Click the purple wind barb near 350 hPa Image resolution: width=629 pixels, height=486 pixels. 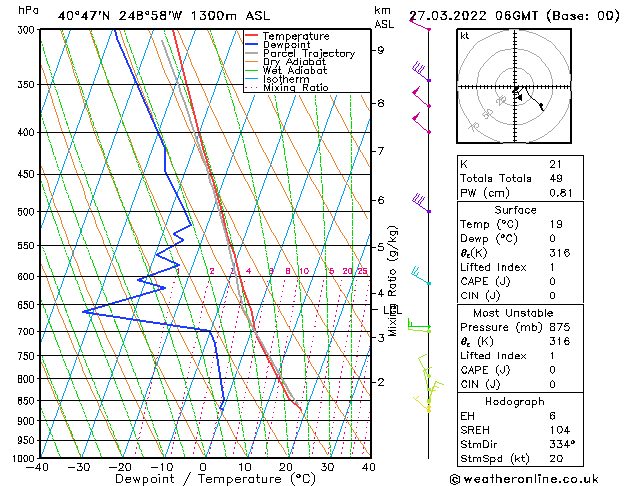(x=421, y=72)
